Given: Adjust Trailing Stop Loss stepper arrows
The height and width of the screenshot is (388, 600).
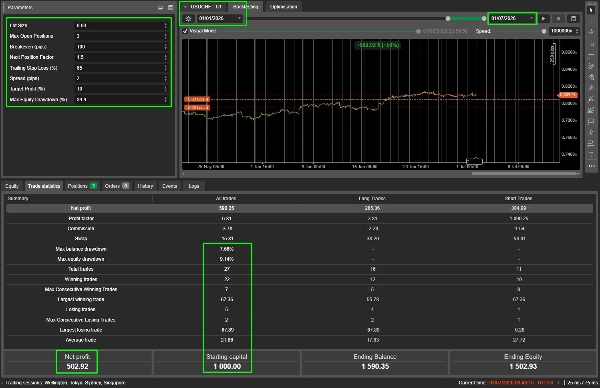Looking at the screenshot, I should coord(165,68).
